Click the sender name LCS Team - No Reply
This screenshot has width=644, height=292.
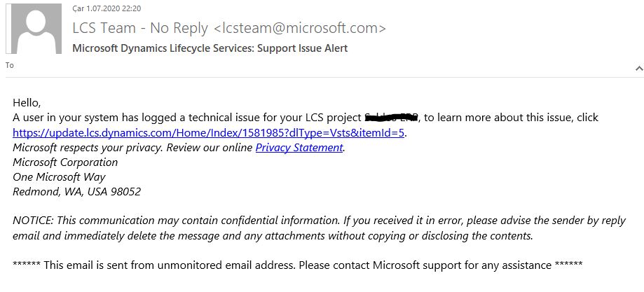pos(140,28)
